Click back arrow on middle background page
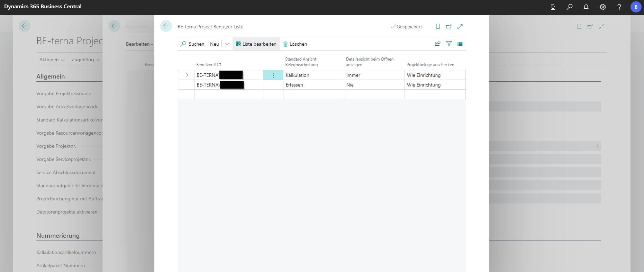The width and height of the screenshot is (644, 272). click(x=114, y=26)
